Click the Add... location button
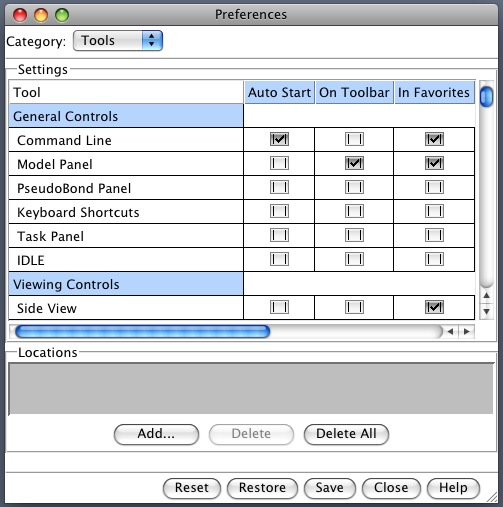Image resolution: width=503 pixels, height=507 pixels. click(x=156, y=434)
